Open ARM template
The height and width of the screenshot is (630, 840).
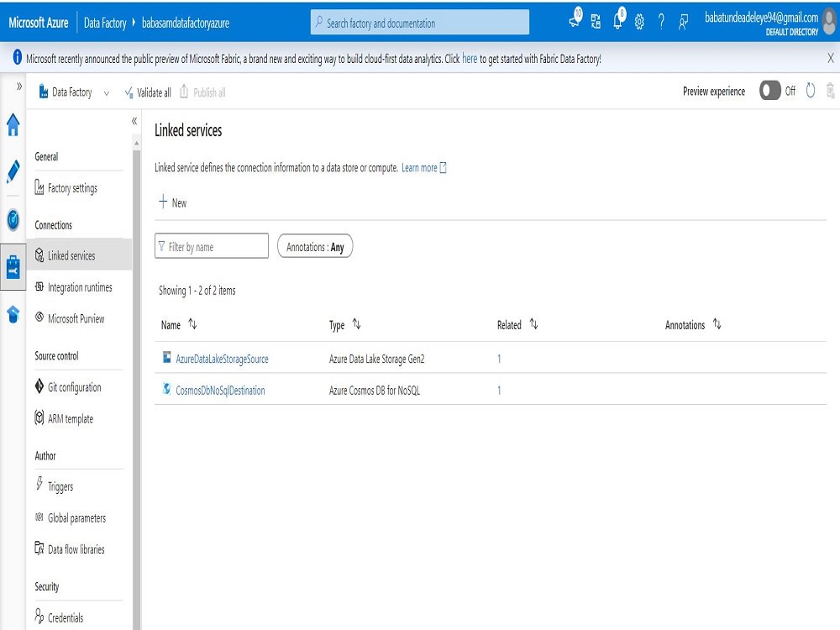pos(70,418)
